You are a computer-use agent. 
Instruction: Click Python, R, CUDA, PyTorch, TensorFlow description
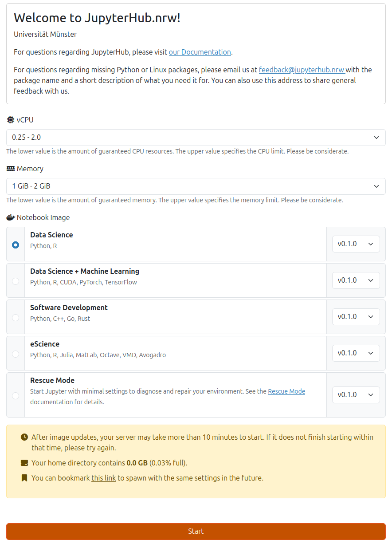coord(83,282)
